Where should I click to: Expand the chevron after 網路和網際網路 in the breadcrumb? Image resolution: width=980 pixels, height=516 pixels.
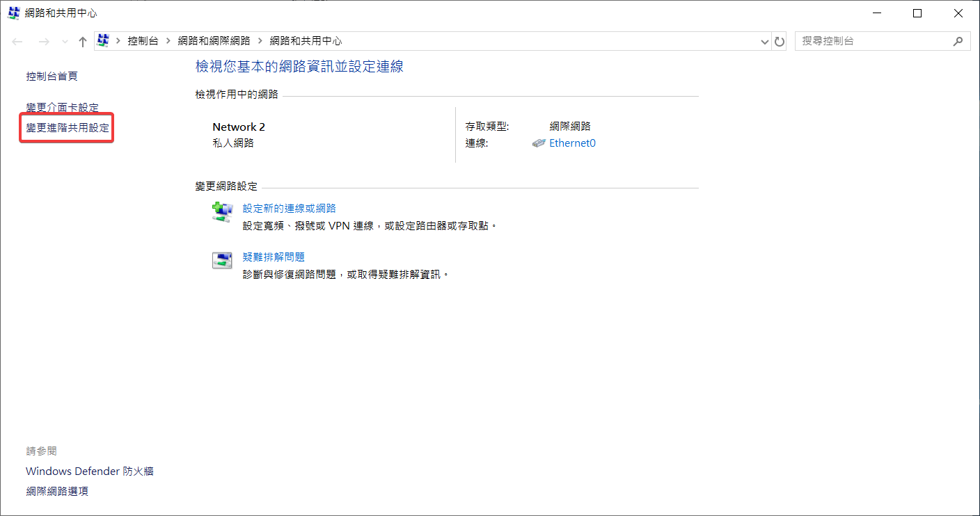[x=260, y=41]
